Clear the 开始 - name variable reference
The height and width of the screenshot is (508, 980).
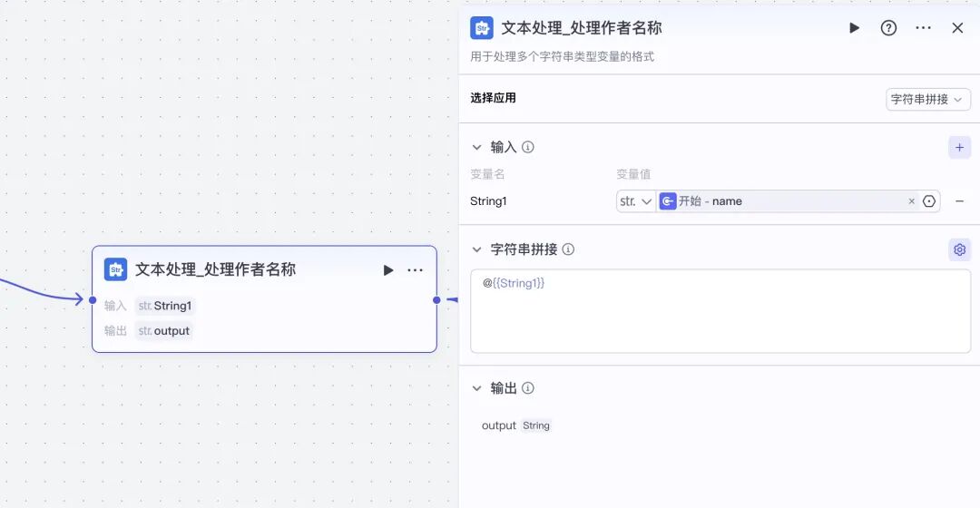coord(911,201)
